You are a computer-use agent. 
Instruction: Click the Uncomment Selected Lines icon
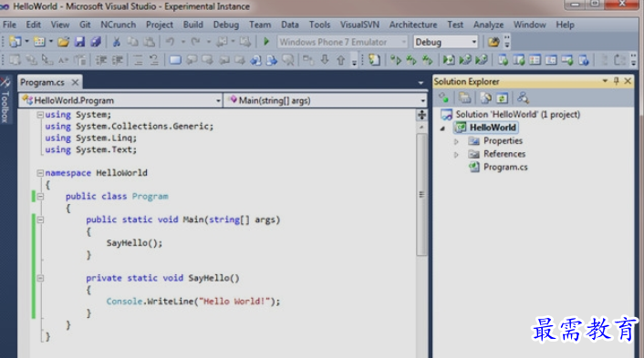(x=154, y=60)
